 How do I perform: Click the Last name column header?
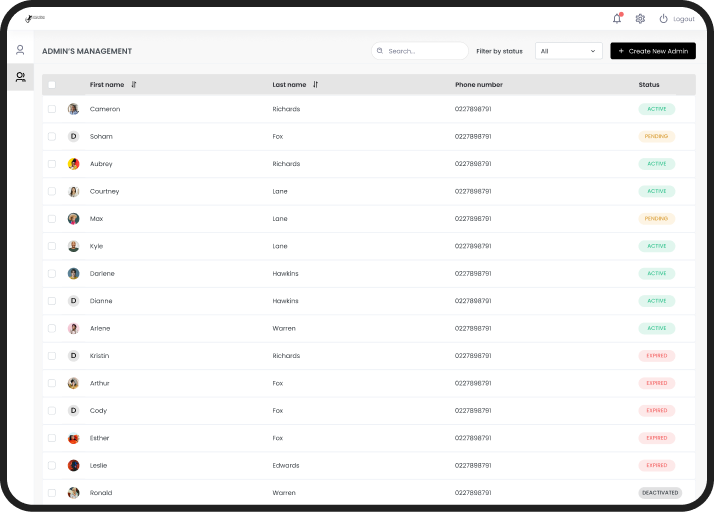[x=289, y=84]
